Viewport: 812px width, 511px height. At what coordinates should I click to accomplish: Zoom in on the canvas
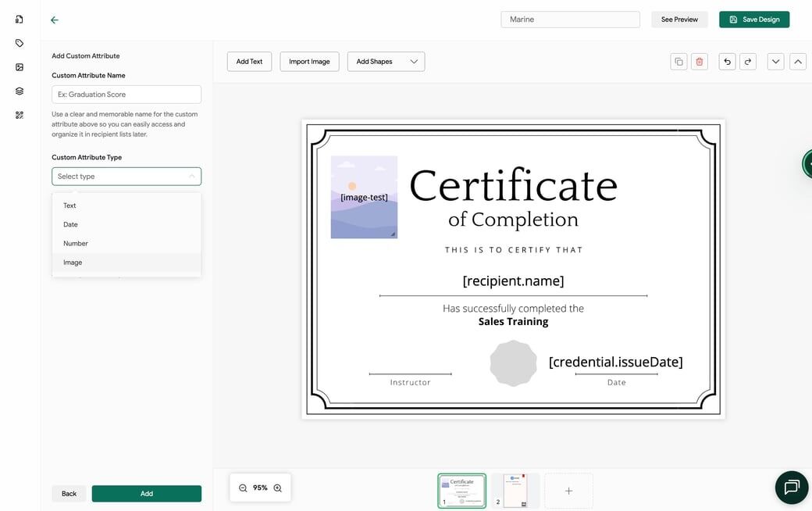pos(278,488)
